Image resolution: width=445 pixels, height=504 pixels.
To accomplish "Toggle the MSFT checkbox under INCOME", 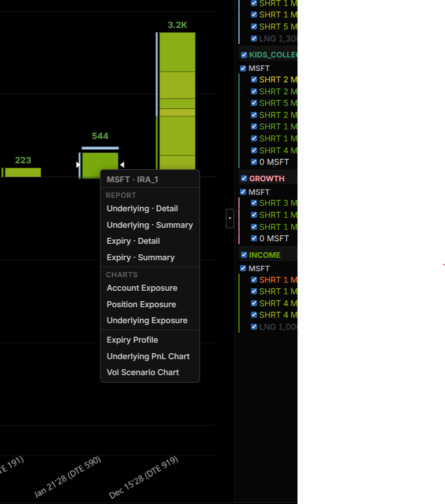I will click(x=243, y=268).
